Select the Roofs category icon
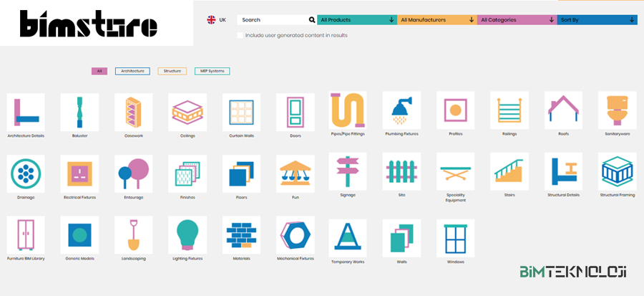Screen dimensions: 644x296 click(564, 111)
